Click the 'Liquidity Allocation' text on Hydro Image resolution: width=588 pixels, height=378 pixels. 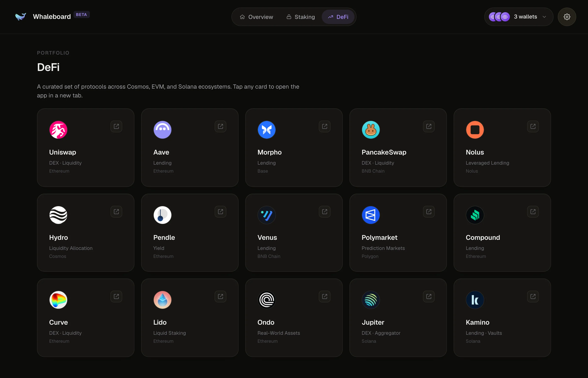pyautogui.click(x=71, y=248)
